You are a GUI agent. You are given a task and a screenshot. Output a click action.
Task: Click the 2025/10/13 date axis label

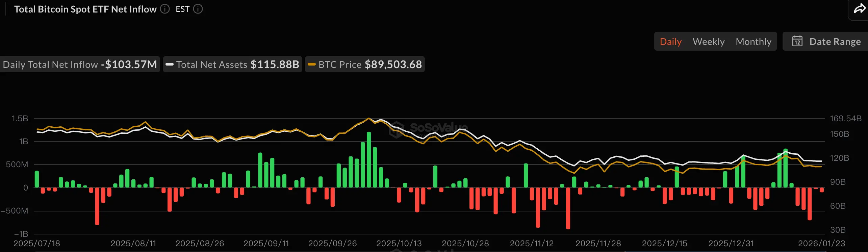[x=399, y=243]
